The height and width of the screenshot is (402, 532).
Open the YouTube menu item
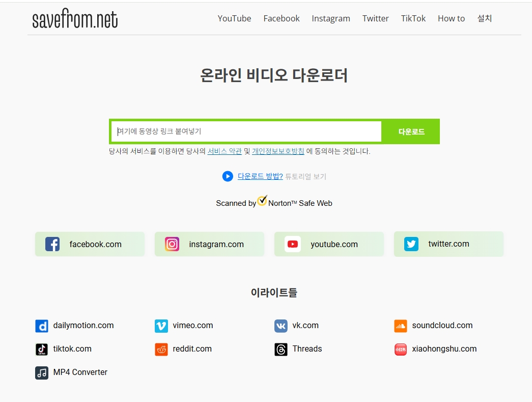coord(234,18)
